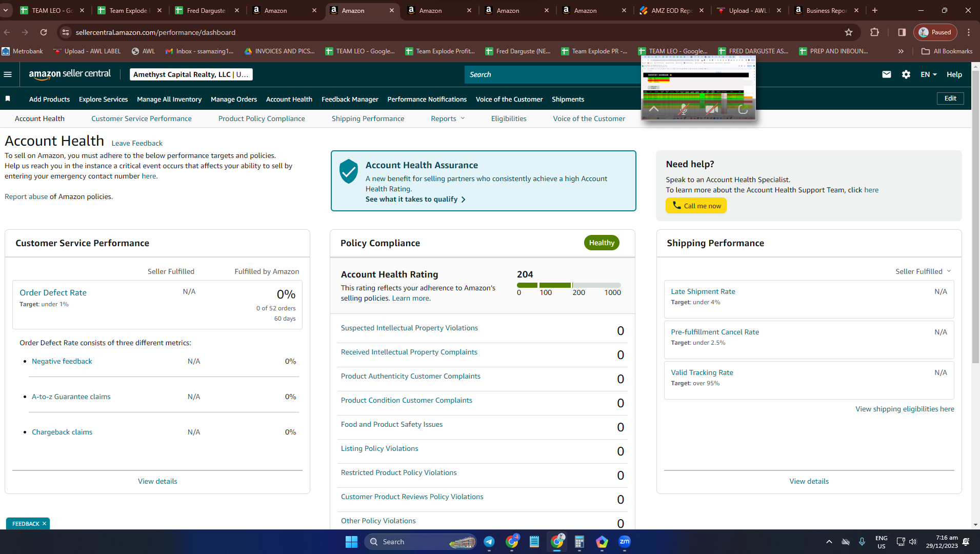This screenshot has height=554, width=980.
Task: Reload the Seller Central page
Action: click(x=44, y=32)
